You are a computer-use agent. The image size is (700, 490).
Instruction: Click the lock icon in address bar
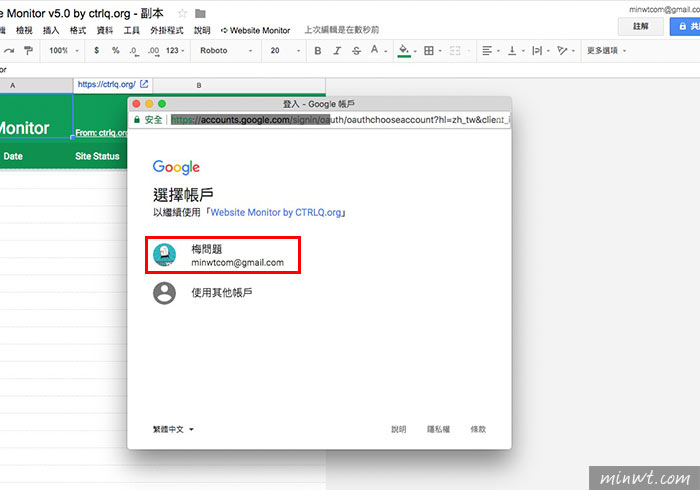[137, 120]
